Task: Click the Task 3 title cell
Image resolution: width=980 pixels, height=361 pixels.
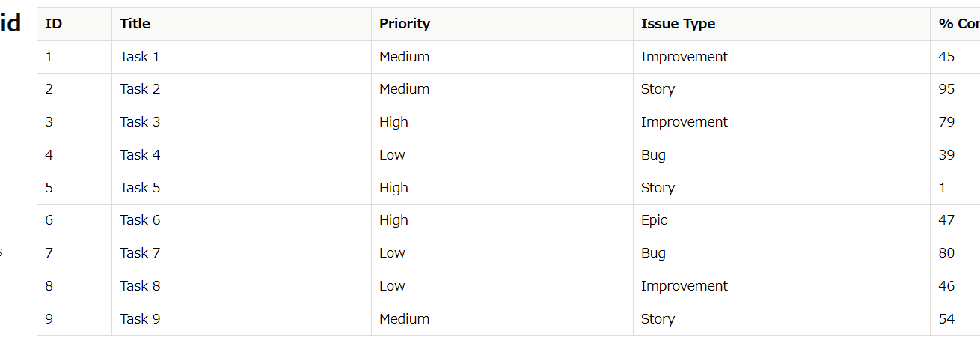Action: click(x=140, y=122)
